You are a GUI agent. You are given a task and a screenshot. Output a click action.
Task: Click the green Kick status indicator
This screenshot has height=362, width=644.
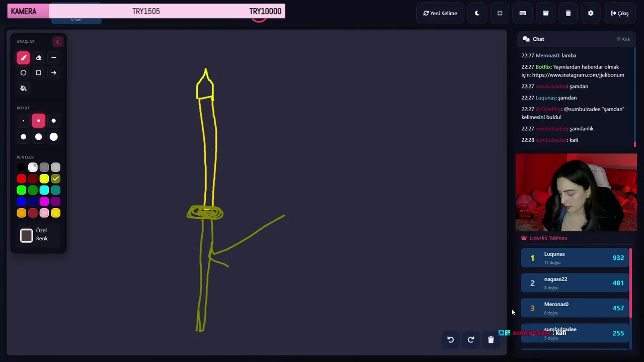click(x=623, y=39)
